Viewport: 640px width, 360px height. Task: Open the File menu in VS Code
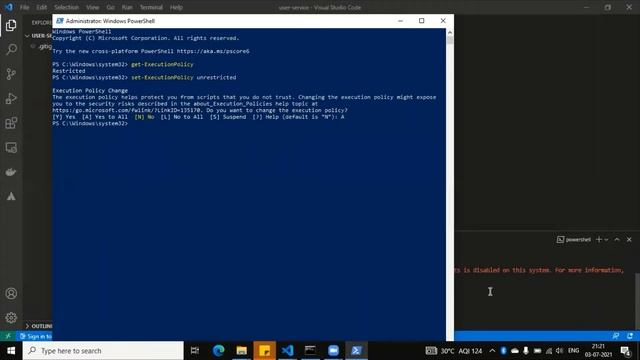coord(24,7)
